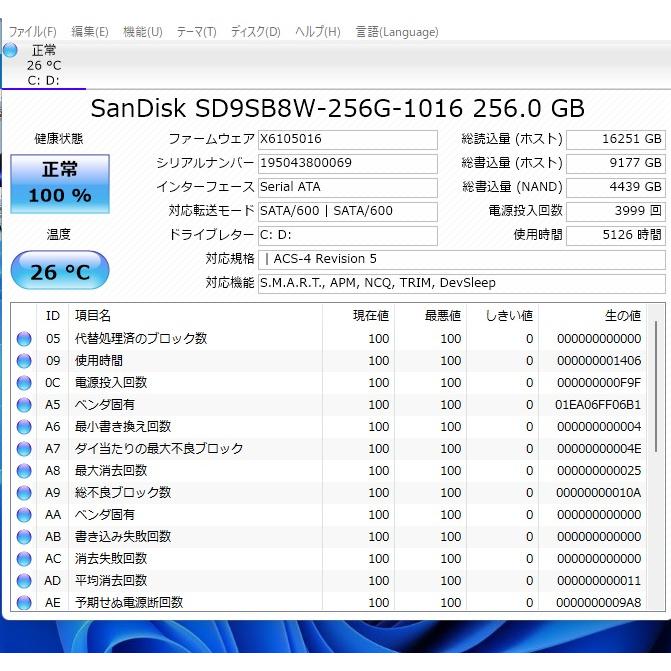
Task: Open the 言語(Language) menu
Action: click(x=397, y=32)
